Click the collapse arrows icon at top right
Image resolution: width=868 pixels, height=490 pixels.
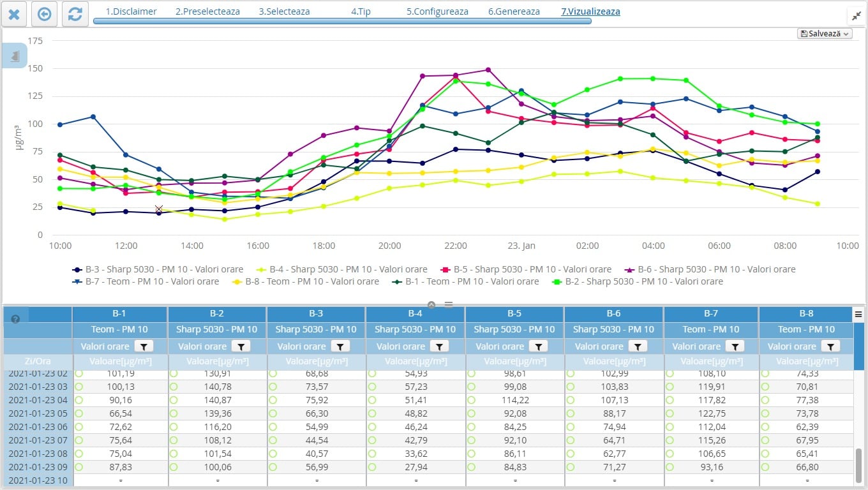click(x=855, y=17)
